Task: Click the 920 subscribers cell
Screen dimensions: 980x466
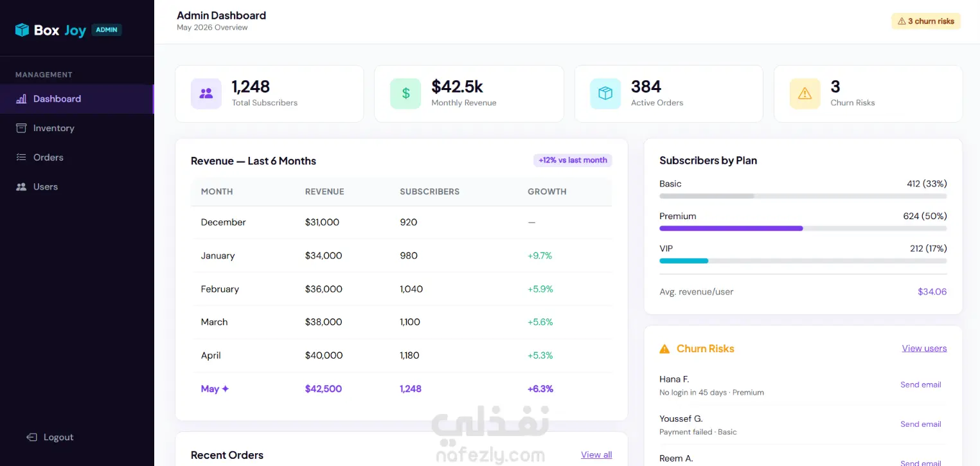Action: coord(409,222)
